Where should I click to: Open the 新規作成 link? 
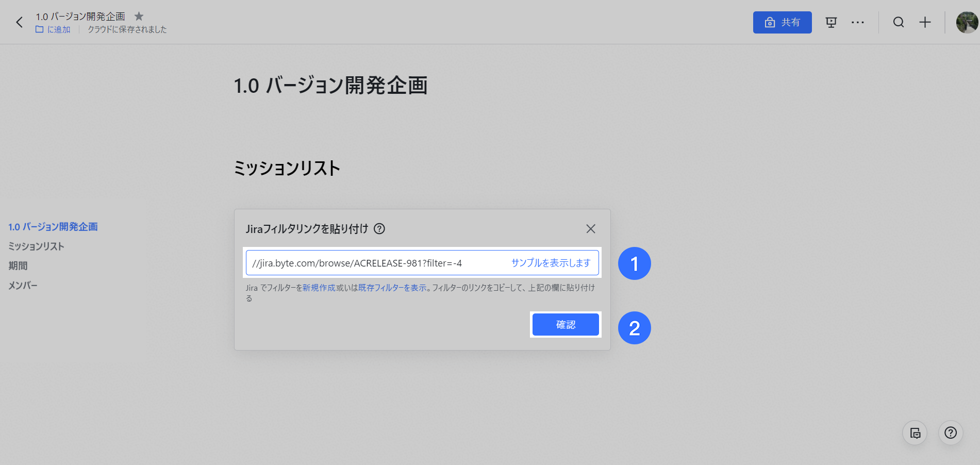click(319, 288)
